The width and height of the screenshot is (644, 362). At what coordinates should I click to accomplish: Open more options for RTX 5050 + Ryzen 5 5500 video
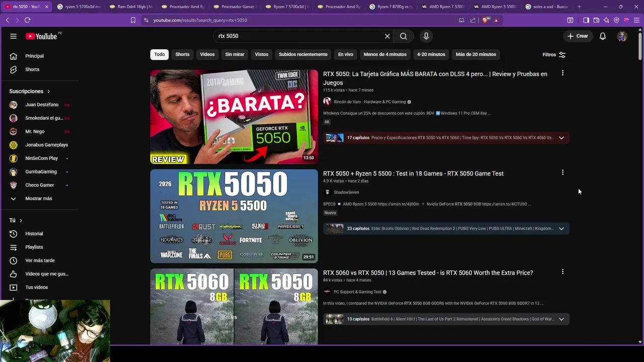coord(562,172)
